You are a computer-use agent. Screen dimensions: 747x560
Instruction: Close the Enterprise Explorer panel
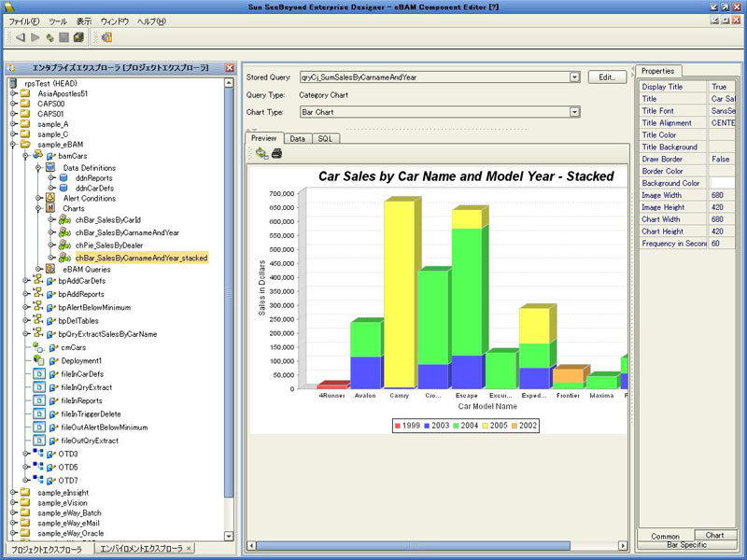click(x=230, y=68)
